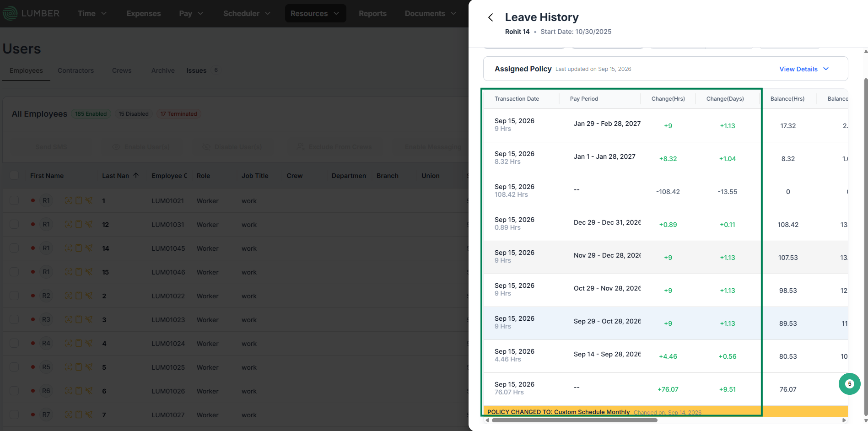Filter by the 17 Terminated badge
868x431 pixels.
(178, 114)
